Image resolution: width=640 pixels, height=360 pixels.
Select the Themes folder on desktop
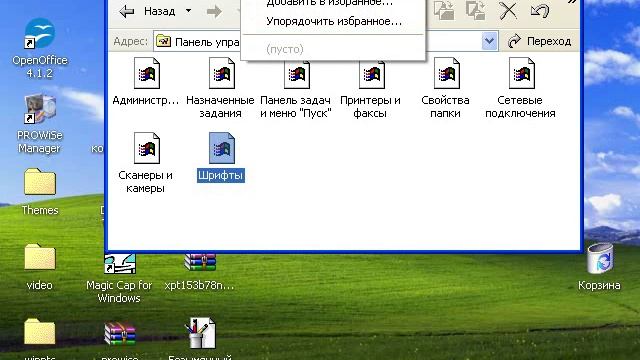pos(40,192)
